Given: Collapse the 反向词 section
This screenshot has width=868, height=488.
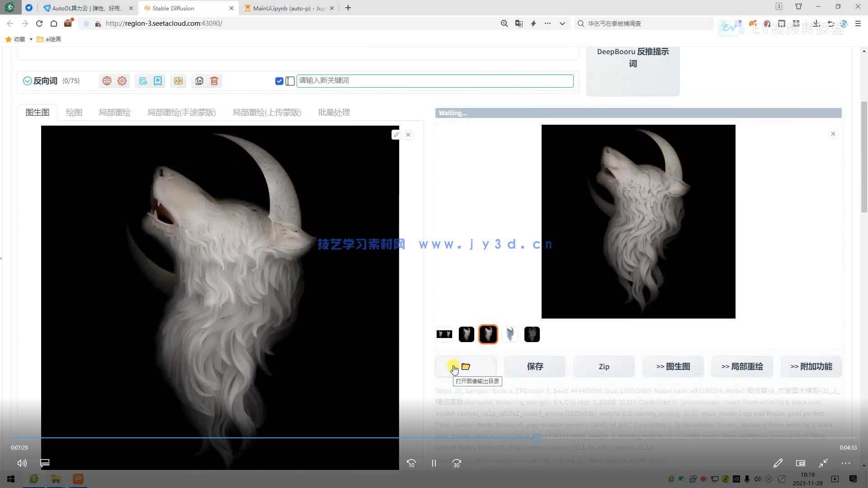Looking at the screenshot, I should pyautogui.click(x=28, y=81).
